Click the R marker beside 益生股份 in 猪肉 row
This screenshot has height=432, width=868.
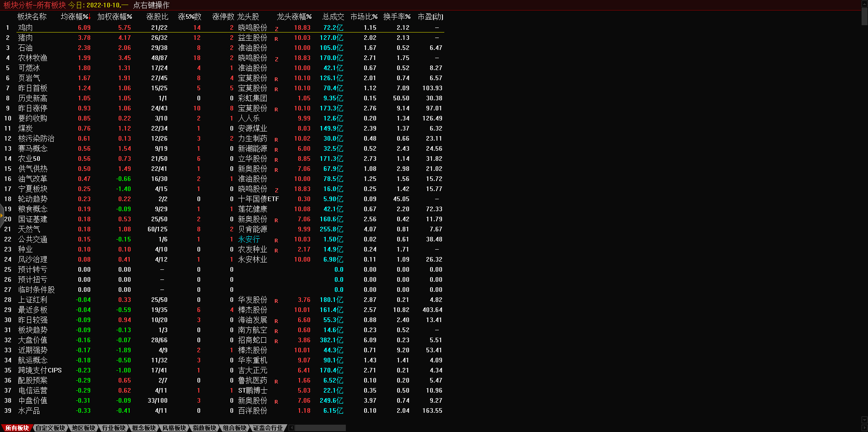click(x=276, y=39)
